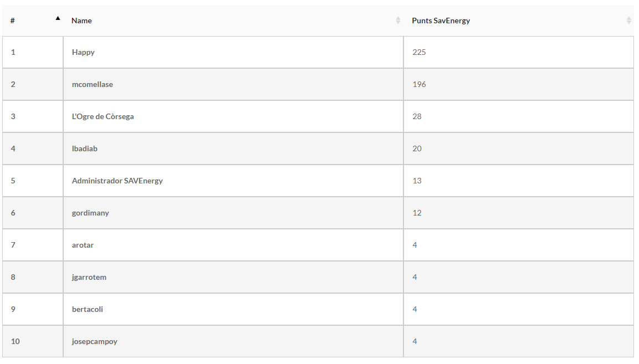Screen dimensions: 639x364
Task: Open bertacoli's points link showing 4
Action: (415, 309)
